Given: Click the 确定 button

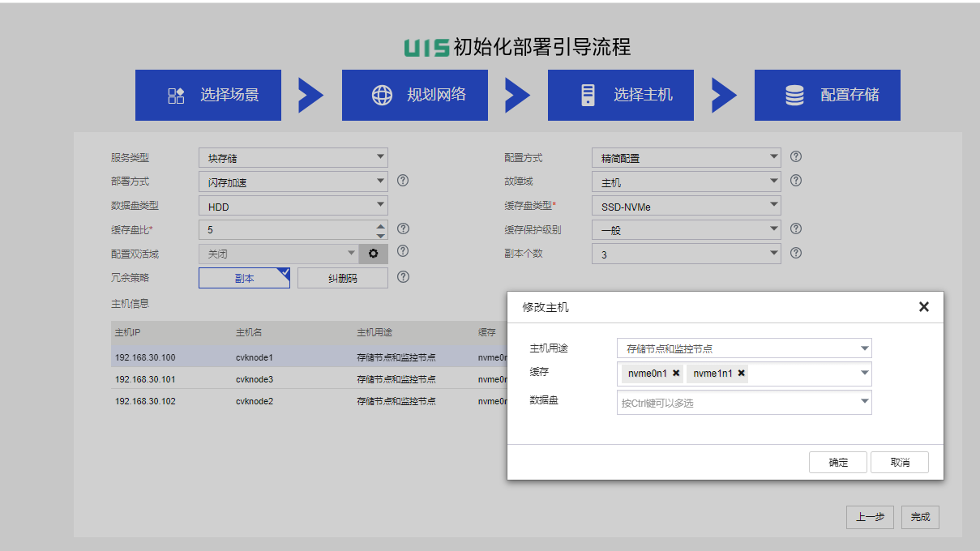Looking at the screenshot, I should point(838,462).
